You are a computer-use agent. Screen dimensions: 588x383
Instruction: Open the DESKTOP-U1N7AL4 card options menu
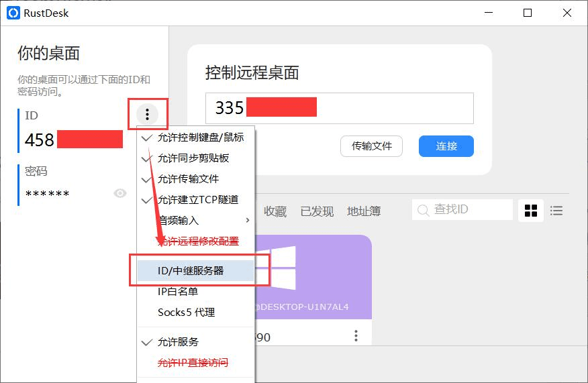(356, 335)
